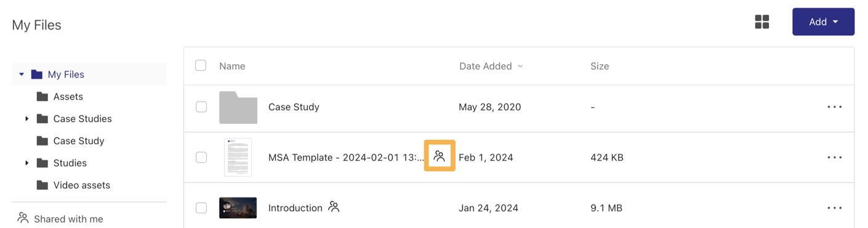The width and height of the screenshot is (868, 228).
Task: Click the Shared with me people icon
Action: (23, 218)
